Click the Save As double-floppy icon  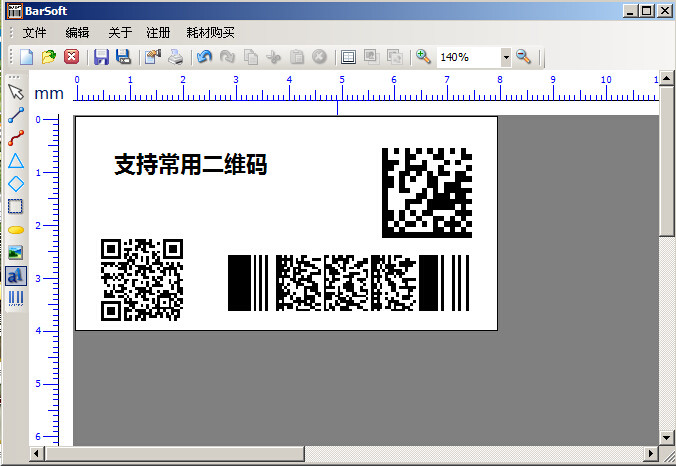[x=123, y=57]
